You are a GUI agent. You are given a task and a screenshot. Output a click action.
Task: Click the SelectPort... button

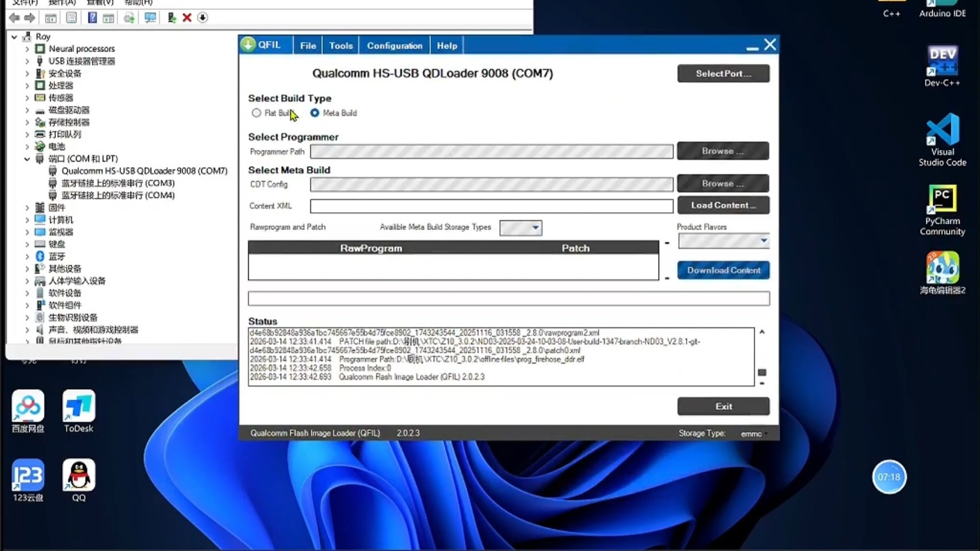[x=723, y=74]
